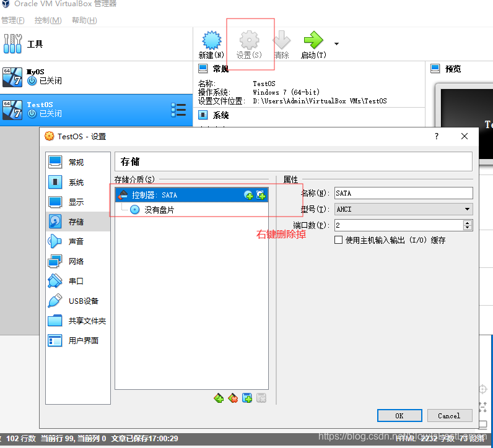
Task: Open Settings (设置) from the toolbar
Action: pos(249,45)
